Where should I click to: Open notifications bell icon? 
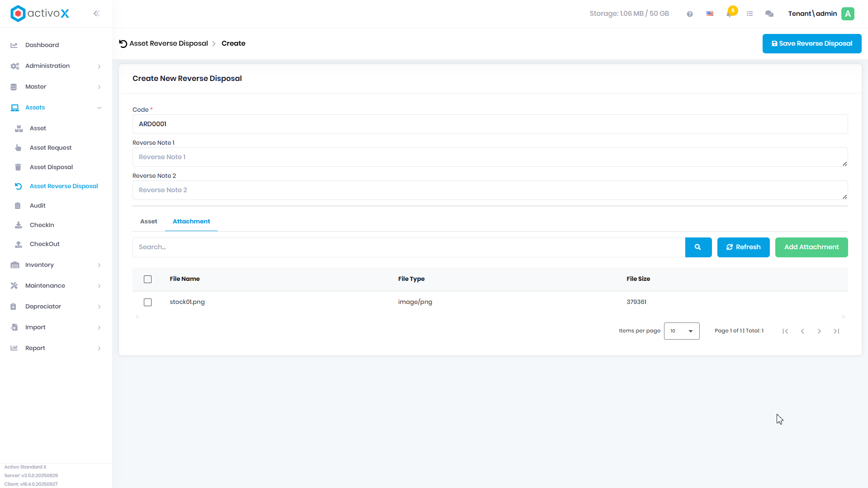tap(729, 14)
